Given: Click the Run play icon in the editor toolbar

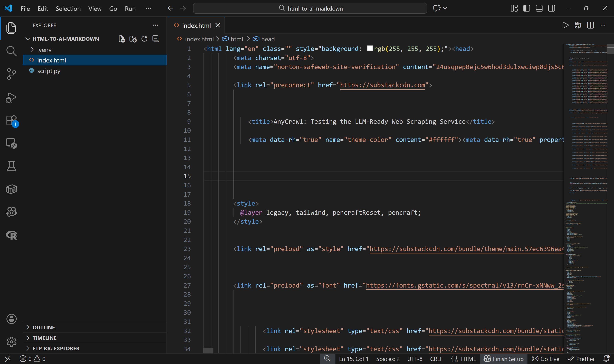Looking at the screenshot, I should tap(565, 25).
